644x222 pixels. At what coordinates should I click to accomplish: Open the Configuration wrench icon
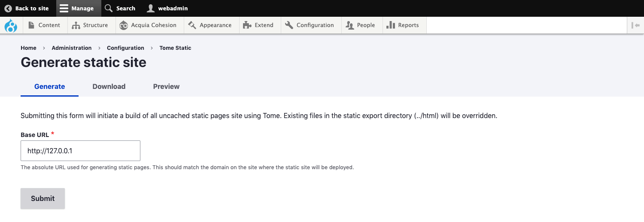[289, 25]
